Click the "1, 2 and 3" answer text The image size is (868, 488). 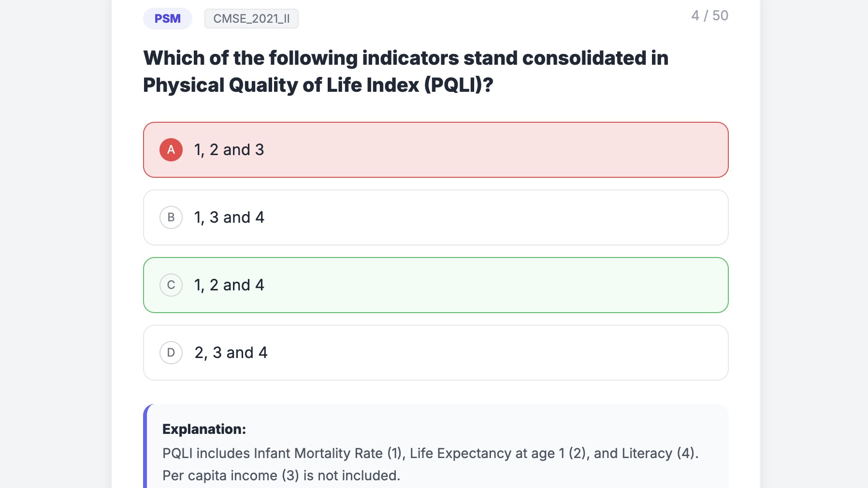(229, 150)
